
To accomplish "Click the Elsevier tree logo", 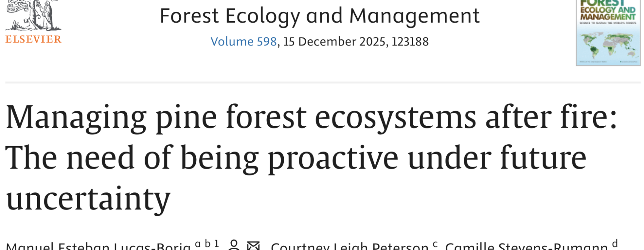I will tap(33, 15).
